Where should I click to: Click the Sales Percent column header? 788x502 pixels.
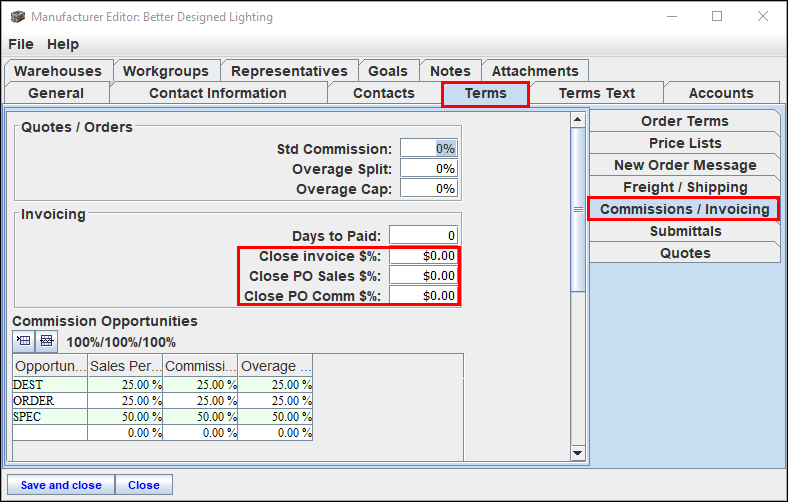point(125,366)
